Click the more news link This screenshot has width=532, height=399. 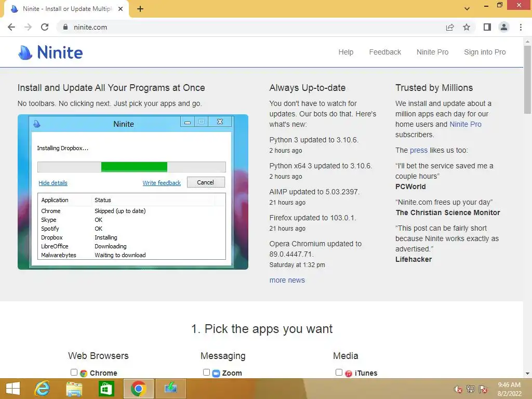point(287,280)
